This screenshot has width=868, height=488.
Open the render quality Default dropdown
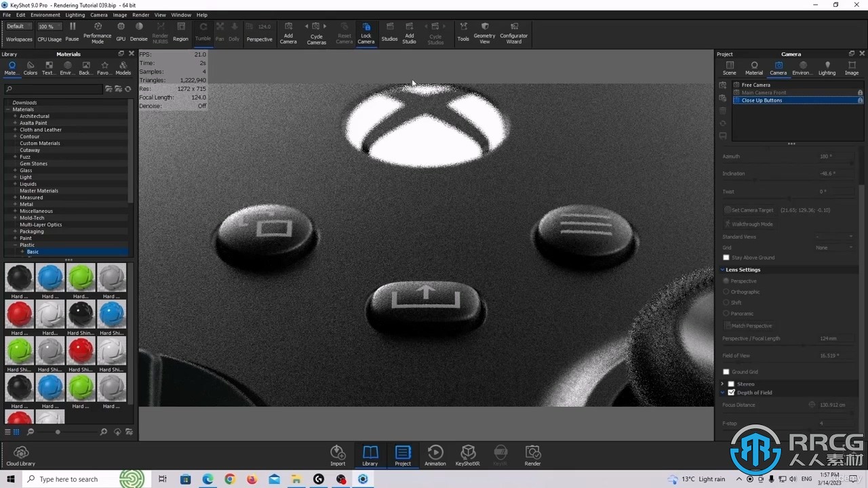click(20, 26)
